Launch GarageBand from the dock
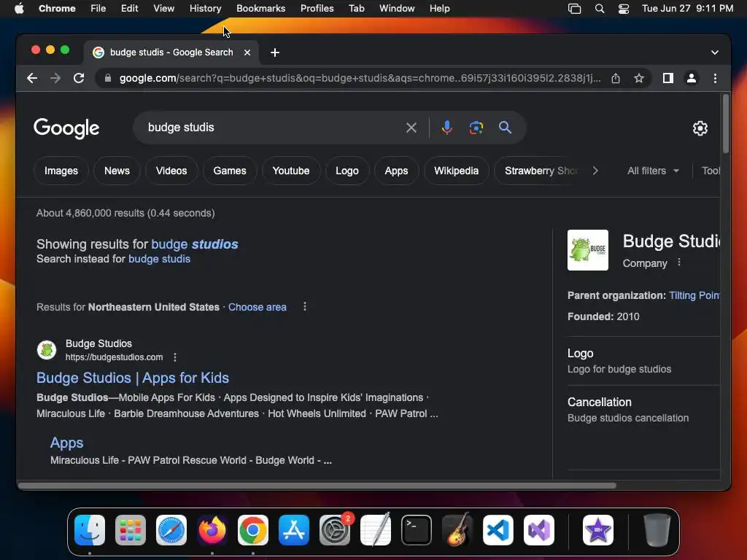 coord(457,530)
